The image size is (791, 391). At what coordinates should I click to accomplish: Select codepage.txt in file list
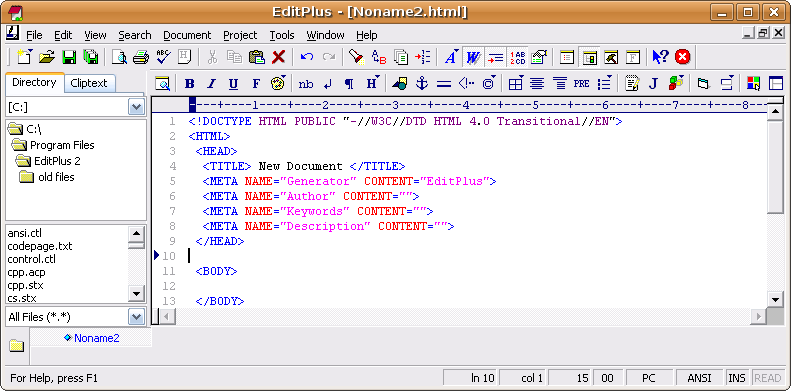coord(40,246)
